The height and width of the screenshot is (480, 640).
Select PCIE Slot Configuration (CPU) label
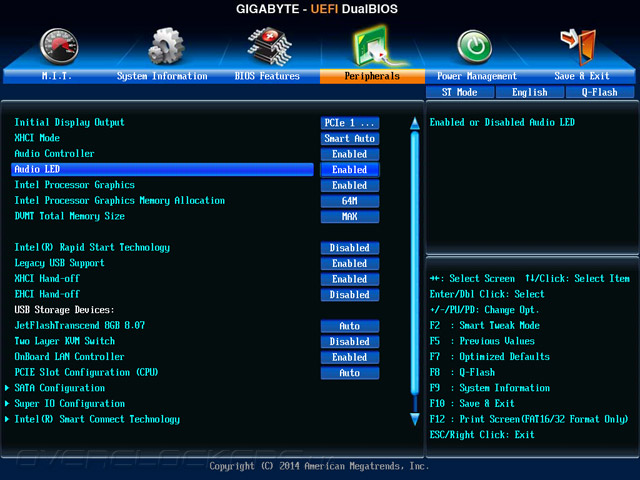[86, 372]
